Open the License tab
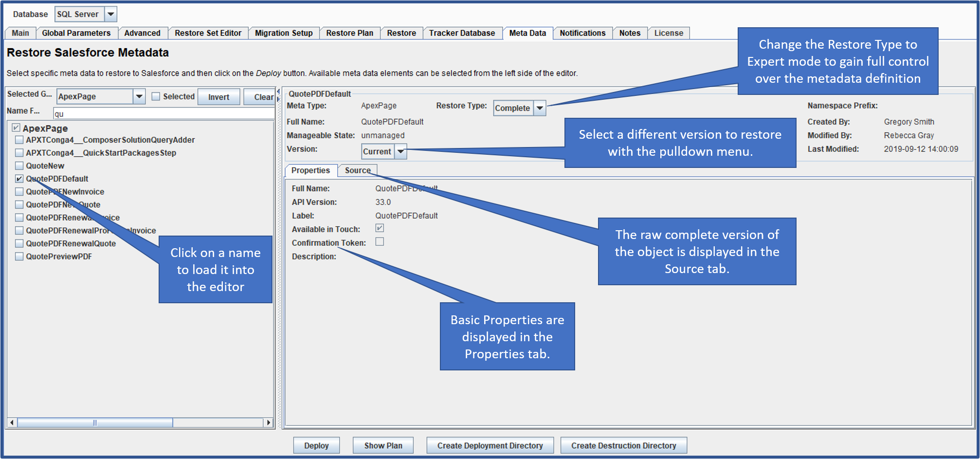 click(669, 33)
